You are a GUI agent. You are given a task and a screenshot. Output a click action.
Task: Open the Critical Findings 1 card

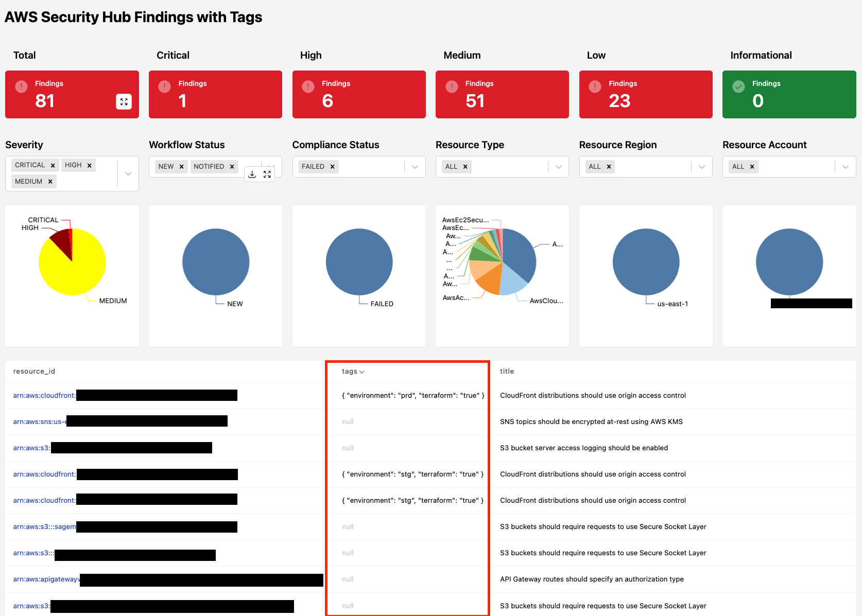coord(215,95)
